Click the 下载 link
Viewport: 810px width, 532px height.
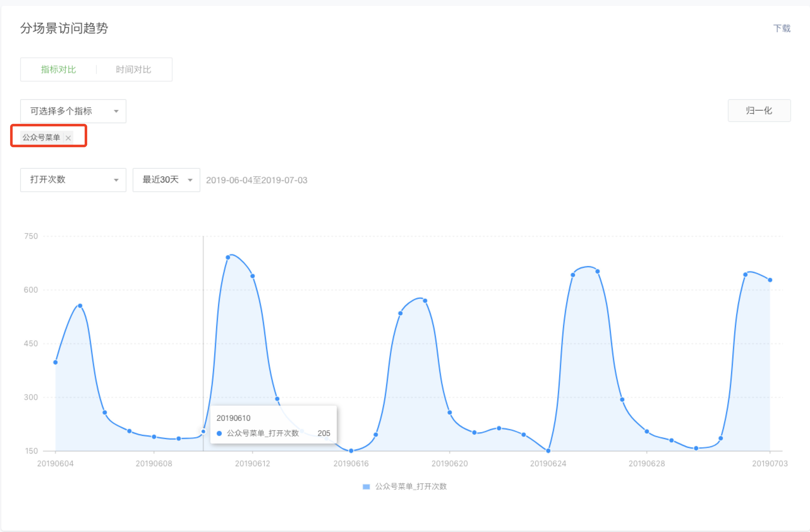[x=782, y=28]
